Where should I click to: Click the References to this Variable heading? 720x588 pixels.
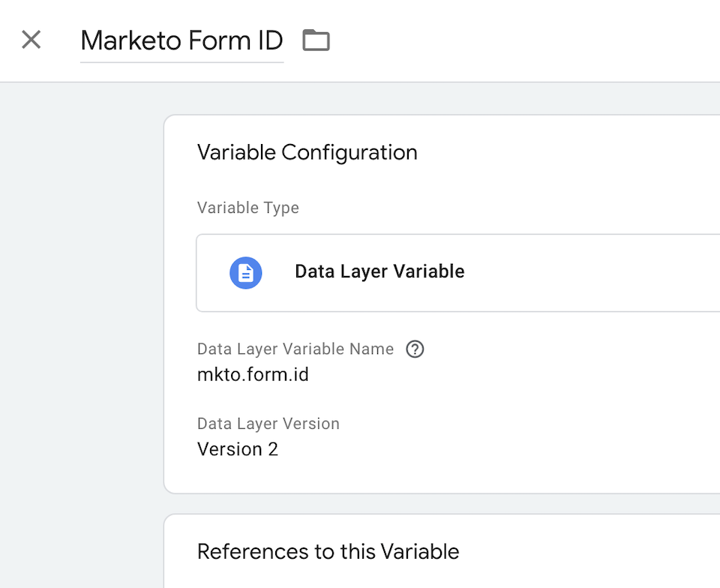(x=328, y=552)
